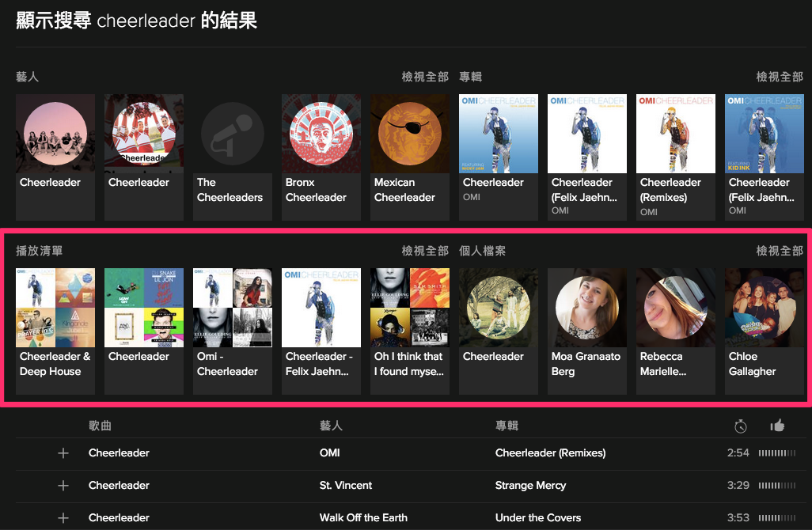
Task: Open The Cheerleaders microphone placeholder artist
Action: coord(233,134)
